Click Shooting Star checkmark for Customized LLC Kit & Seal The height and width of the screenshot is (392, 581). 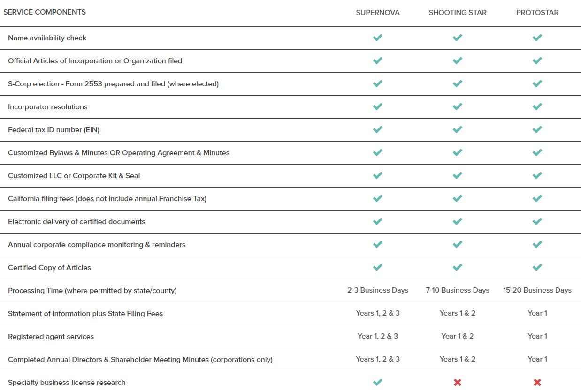pyautogui.click(x=458, y=175)
